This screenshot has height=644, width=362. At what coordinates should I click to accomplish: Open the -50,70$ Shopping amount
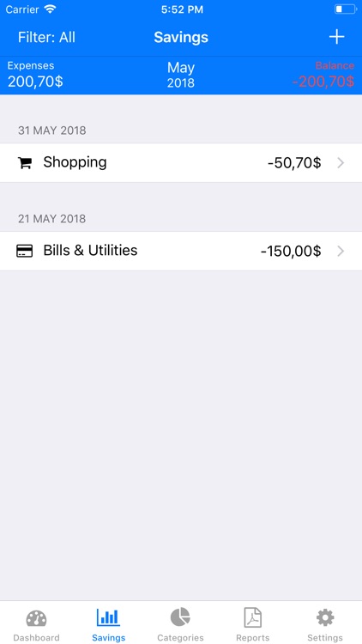[x=294, y=163]
